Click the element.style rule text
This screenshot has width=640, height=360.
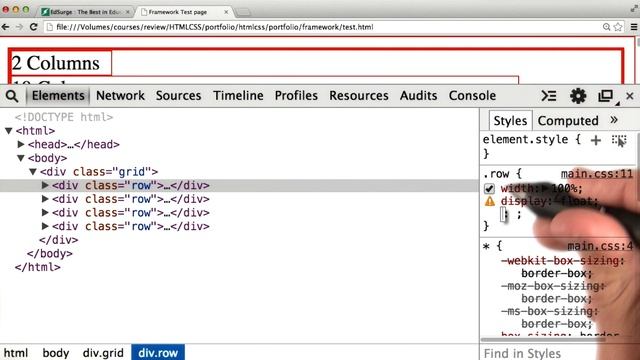coord(531,140)
